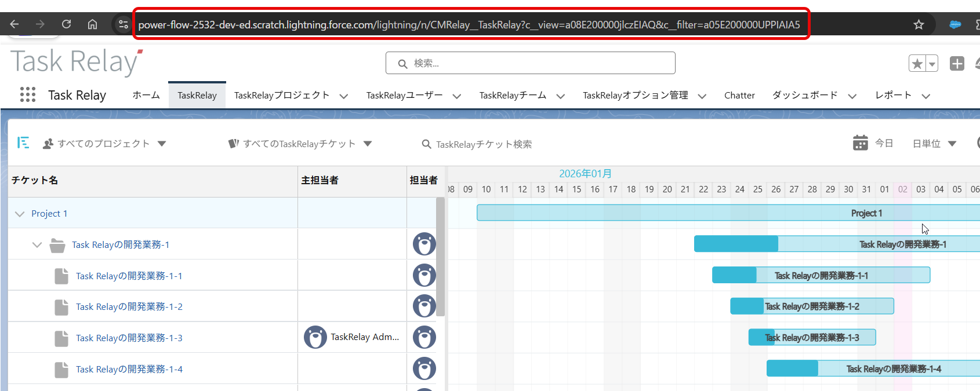Open site information icon in address bar

pyautogui.click(x=123, y=24)
